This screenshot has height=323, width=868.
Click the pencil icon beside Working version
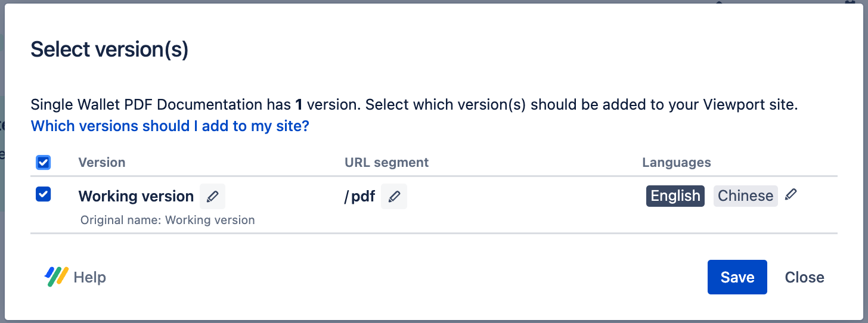(212, 196)
